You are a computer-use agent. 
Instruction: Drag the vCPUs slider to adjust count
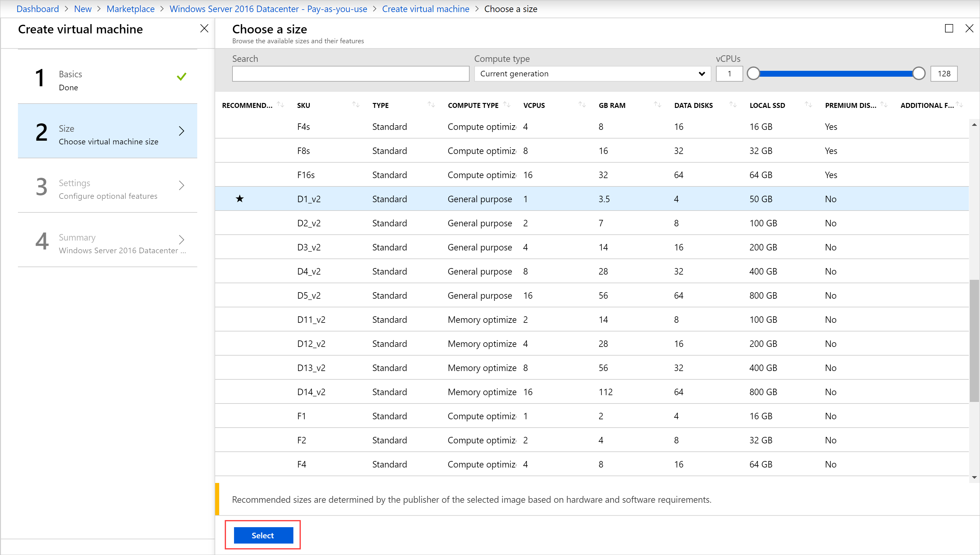tap(754, 73)
